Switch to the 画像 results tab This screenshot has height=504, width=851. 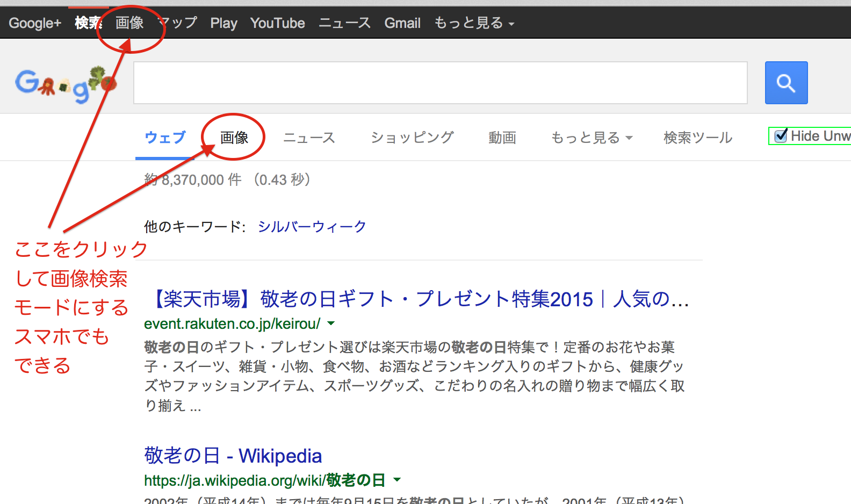(234, 138)
